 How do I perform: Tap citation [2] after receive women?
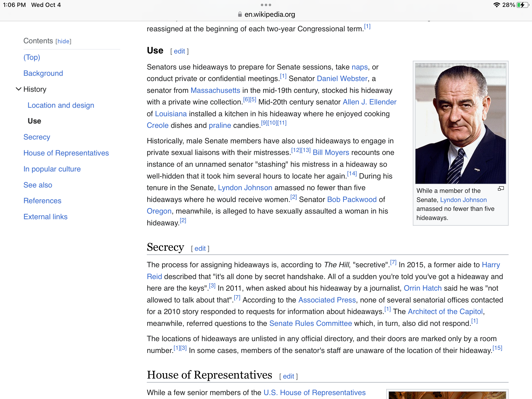click(x=293, y=197)
